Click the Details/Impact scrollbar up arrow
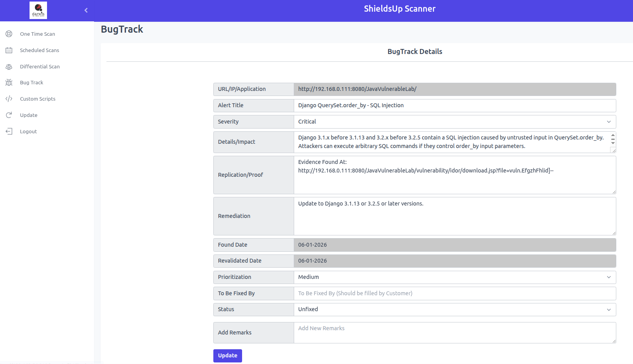Image resolution: width=633 pixels, height=364 pixels. pos(613,135)
